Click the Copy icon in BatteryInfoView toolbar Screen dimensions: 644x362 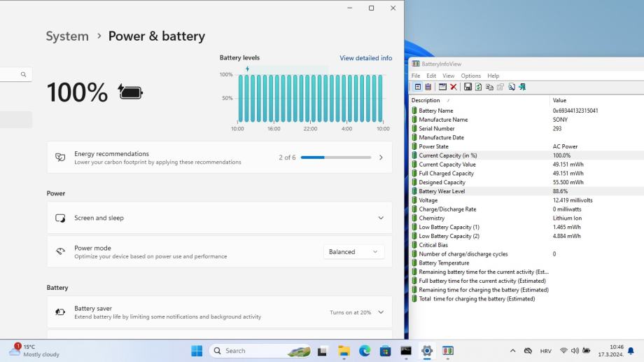pos(489,87)
